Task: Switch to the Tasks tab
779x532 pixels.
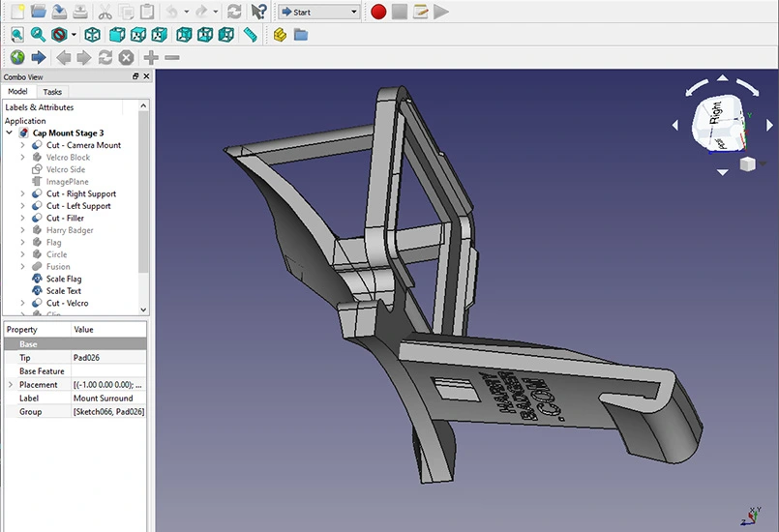Action: click(x=52, y=92)
